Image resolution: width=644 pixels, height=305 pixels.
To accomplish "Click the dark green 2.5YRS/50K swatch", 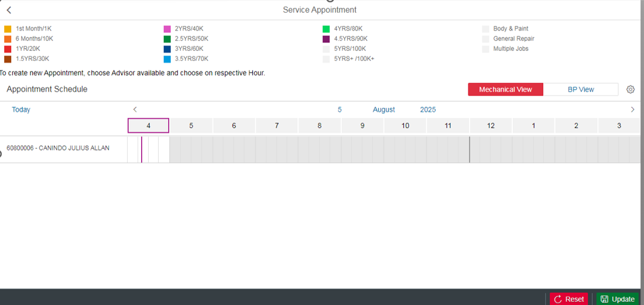I will [167, 39].
